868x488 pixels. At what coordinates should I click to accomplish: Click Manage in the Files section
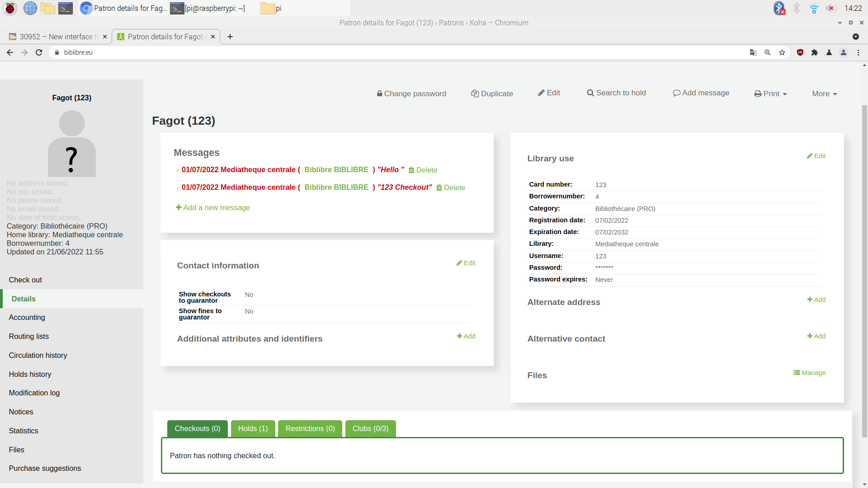click(x=809, y=373)
